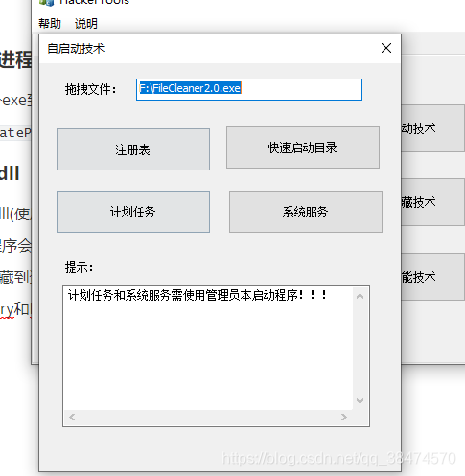This screenshot has height=476, width=465.
Task: Click the 能技术 button in the background window
Action: pyautogui.click(x=432, y=277)
